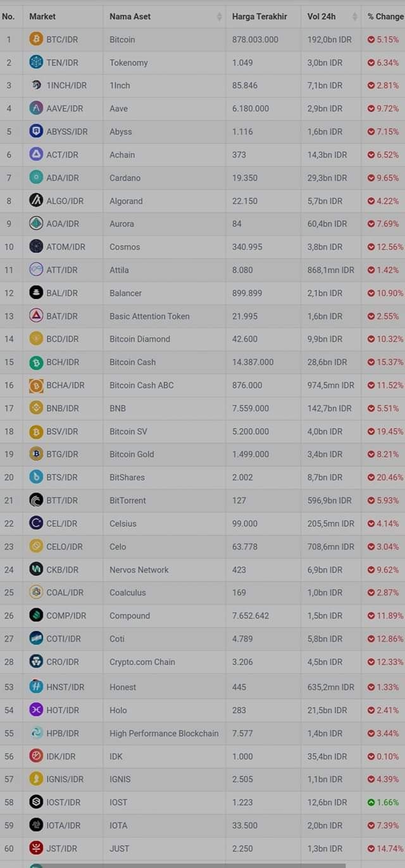This screenshot has height=868, width=405.
Task: Sort by Vol 24h column arrows
Action: 355,16
